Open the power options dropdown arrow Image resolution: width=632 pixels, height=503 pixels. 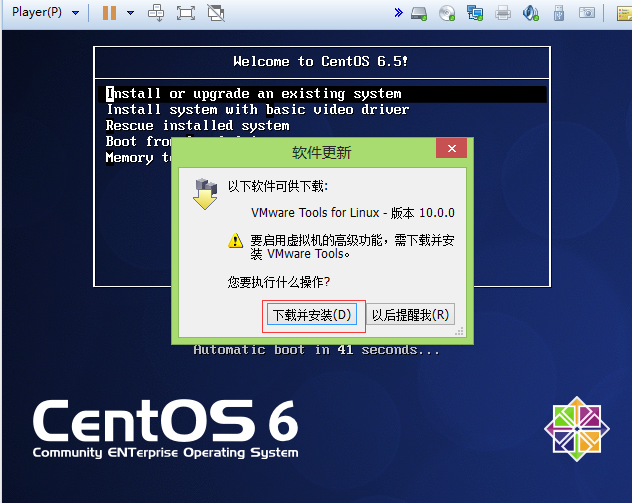pos(131,13)
